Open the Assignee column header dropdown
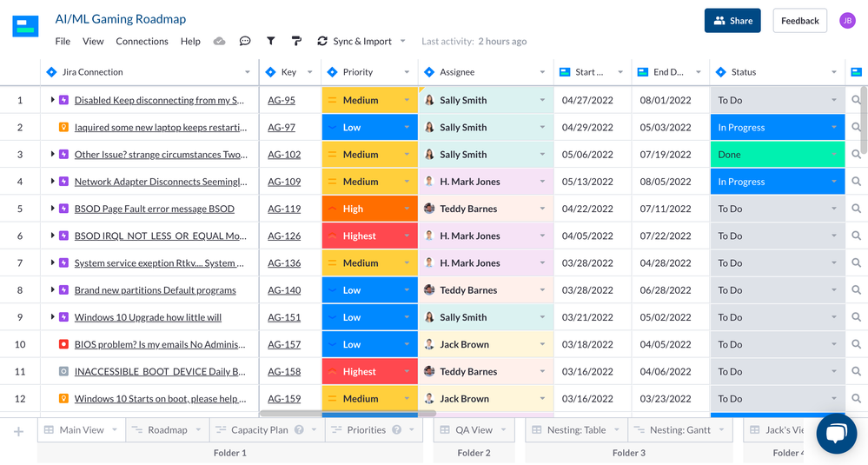 [542, 72]
